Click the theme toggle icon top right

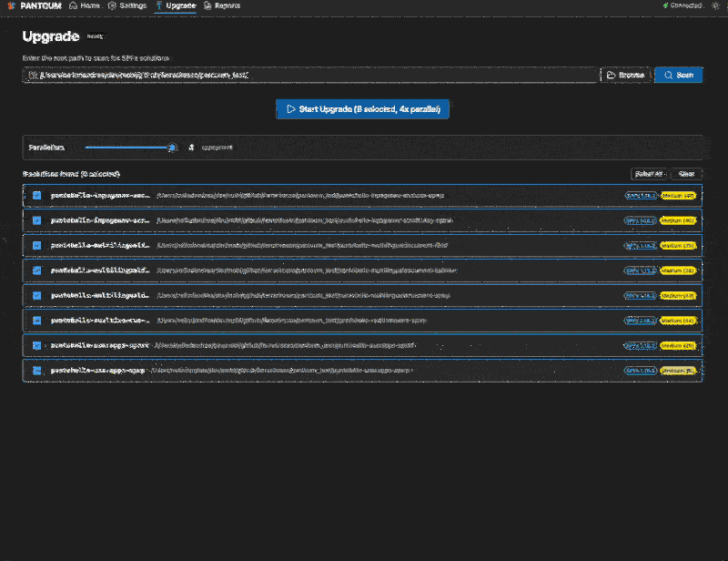(715, 5)
